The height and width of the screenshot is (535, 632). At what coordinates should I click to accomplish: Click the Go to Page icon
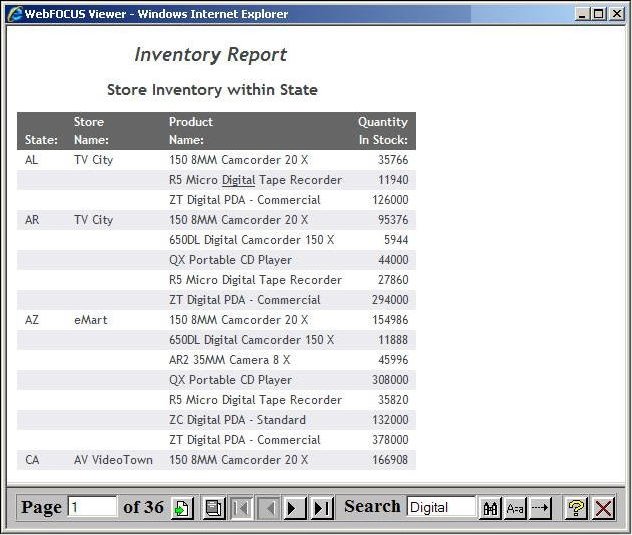[x=182, y=508]
